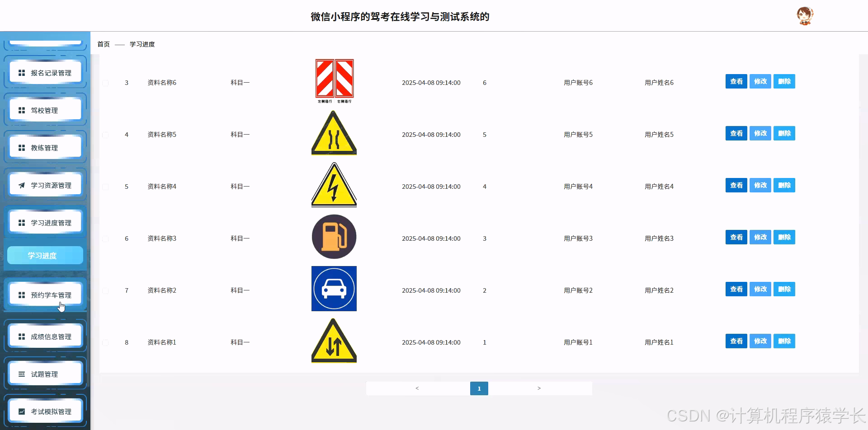Expand the 学习进度管理 menu section
This screenshot has height=430, width=868.
click(x=45, y=222)
